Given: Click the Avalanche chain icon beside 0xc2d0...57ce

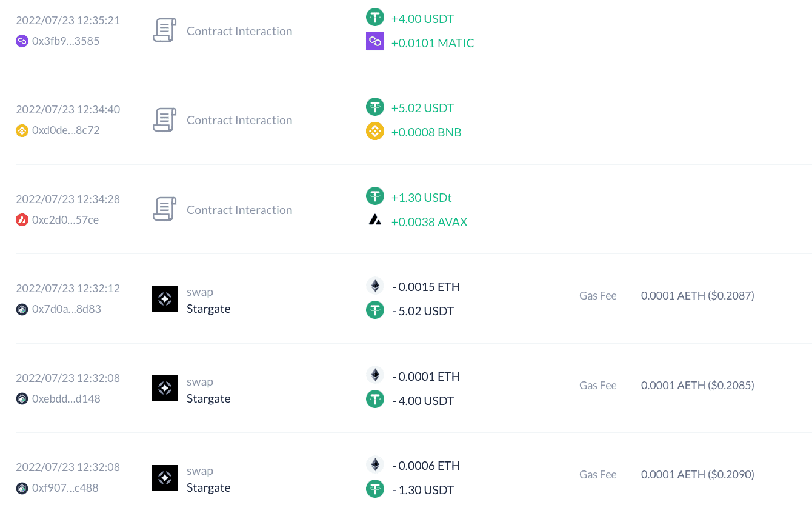Looking at the screenshot, I should pyautogui.click(x=22, y=219).
